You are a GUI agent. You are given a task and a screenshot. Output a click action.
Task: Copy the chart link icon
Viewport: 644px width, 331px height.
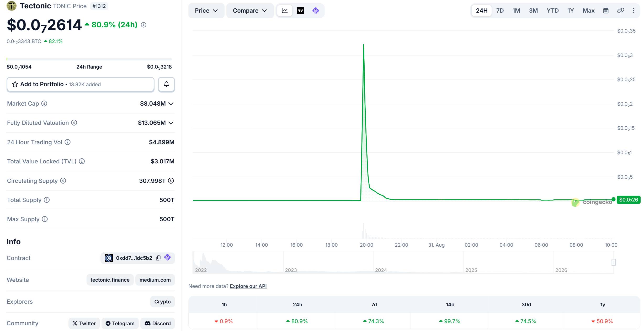point(620,11)
